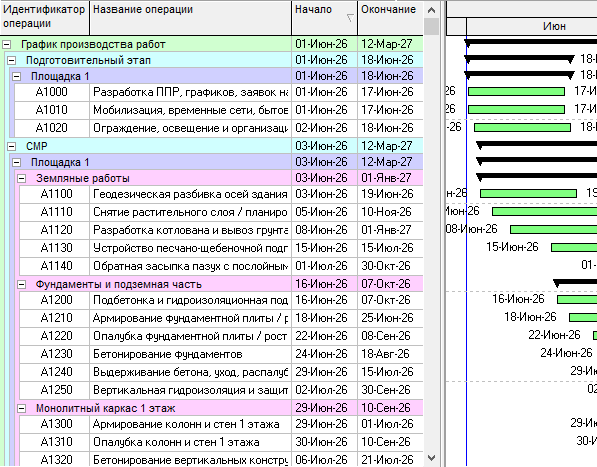Select activity row A1120
This screenshot has height=467, width=597.
coord(222,230)
